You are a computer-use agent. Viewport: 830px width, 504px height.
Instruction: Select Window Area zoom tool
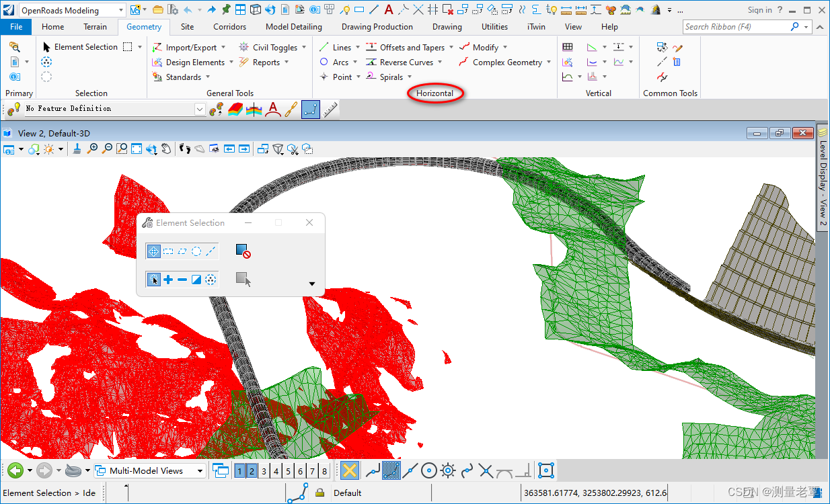click(122, 149)
